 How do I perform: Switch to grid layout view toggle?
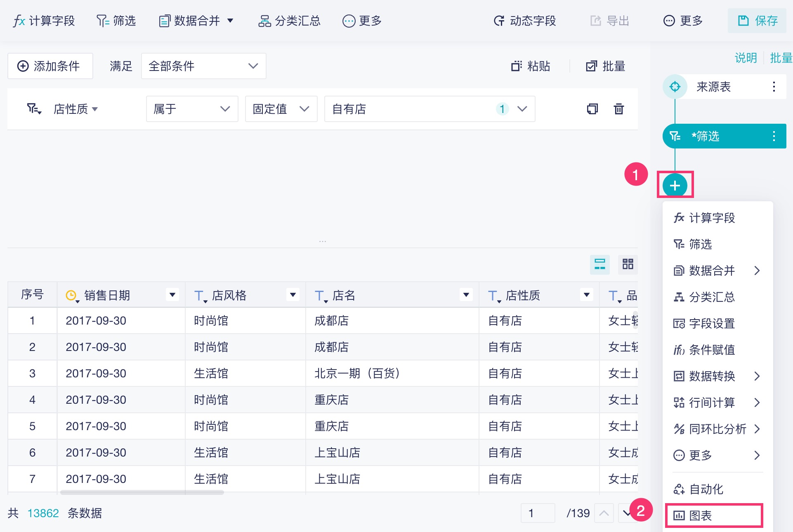click(628, 264)
